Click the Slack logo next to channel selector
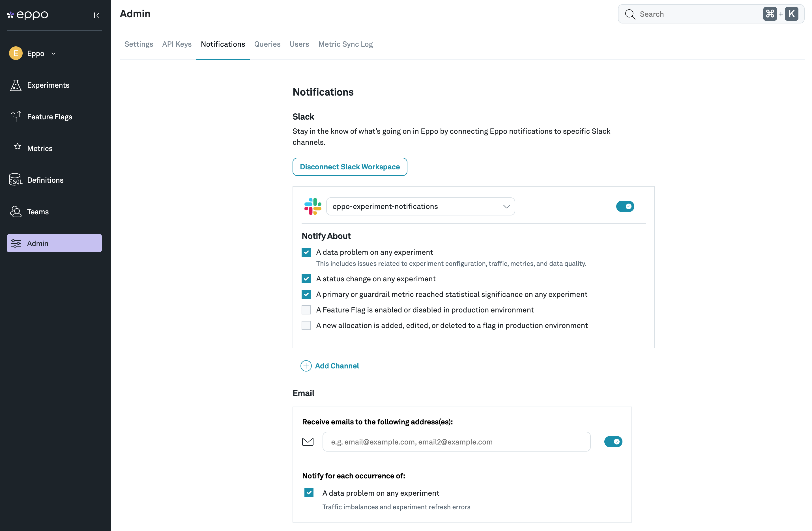The height and width of the screenshot is (531, 812). coord(312,206)
